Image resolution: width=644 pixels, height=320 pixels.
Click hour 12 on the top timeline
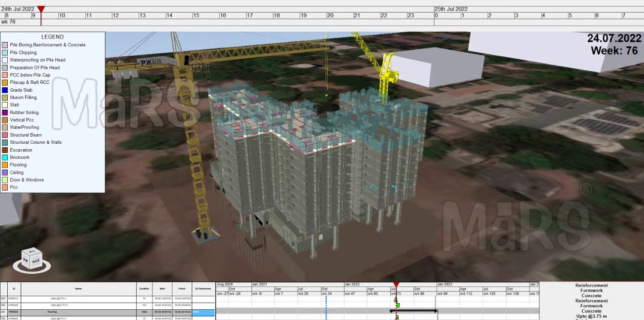tap(115, 16)
